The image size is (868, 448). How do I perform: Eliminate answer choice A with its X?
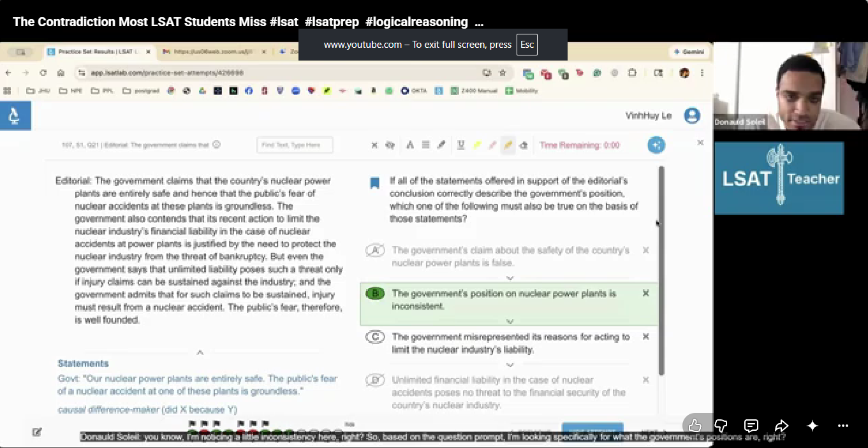646,250
